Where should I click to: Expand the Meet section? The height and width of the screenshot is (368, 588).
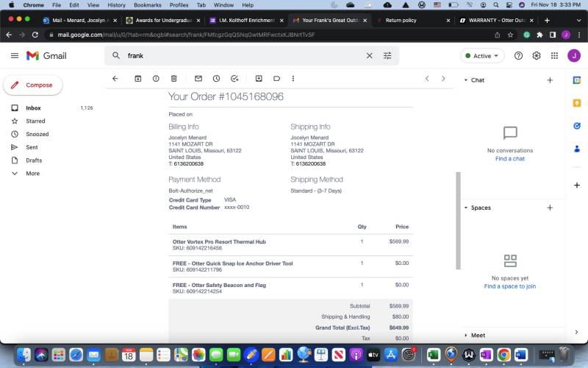click(x=466, y=336)
